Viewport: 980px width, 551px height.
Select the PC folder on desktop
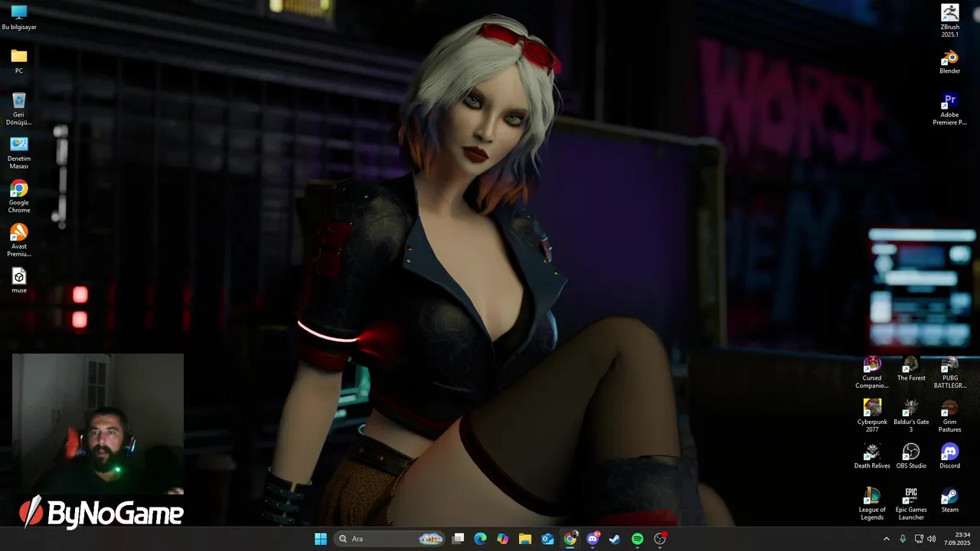point(19,61)
